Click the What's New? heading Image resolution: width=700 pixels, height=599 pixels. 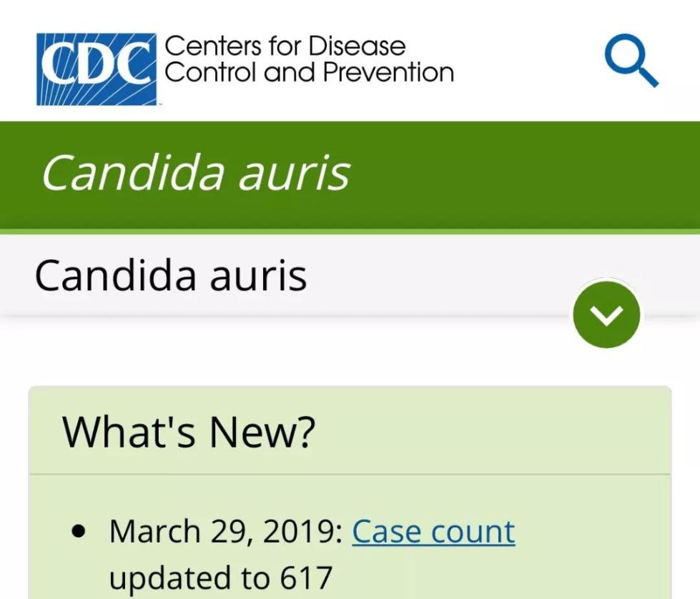point(189,431)
